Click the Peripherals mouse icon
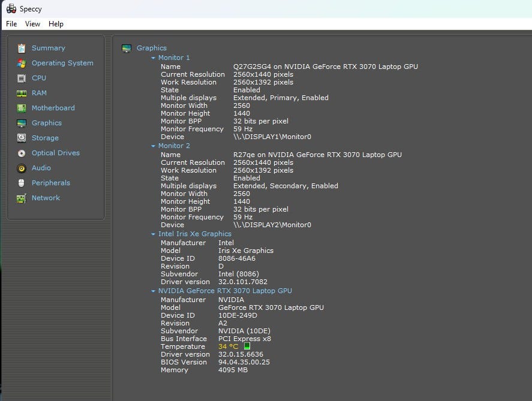 (x=22, y=183)
